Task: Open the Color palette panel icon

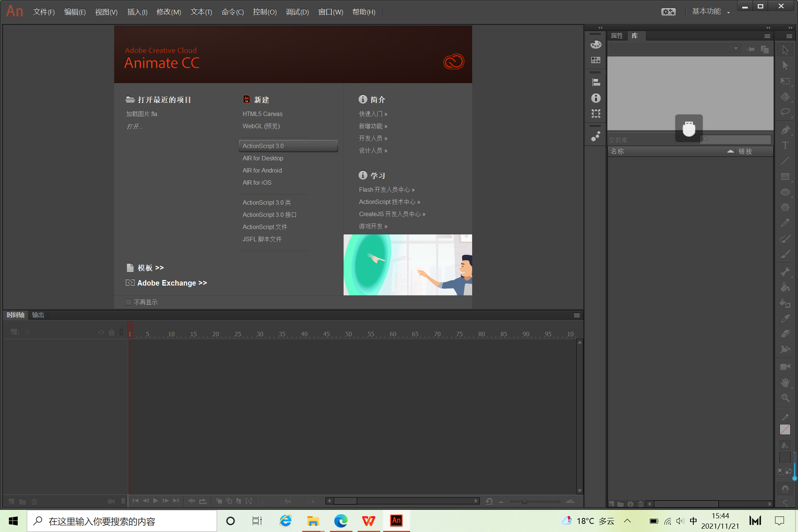Action: pos(596,45)
